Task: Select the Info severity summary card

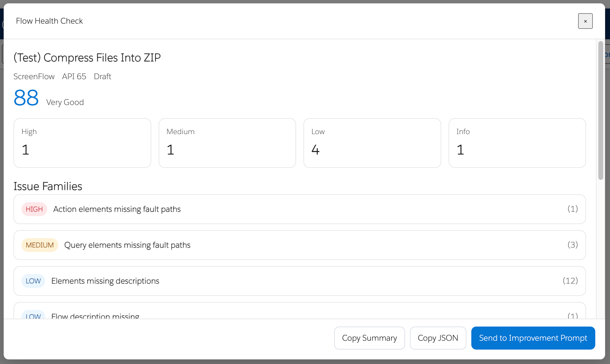Action: pyautogui.click(x=517, y=143)
